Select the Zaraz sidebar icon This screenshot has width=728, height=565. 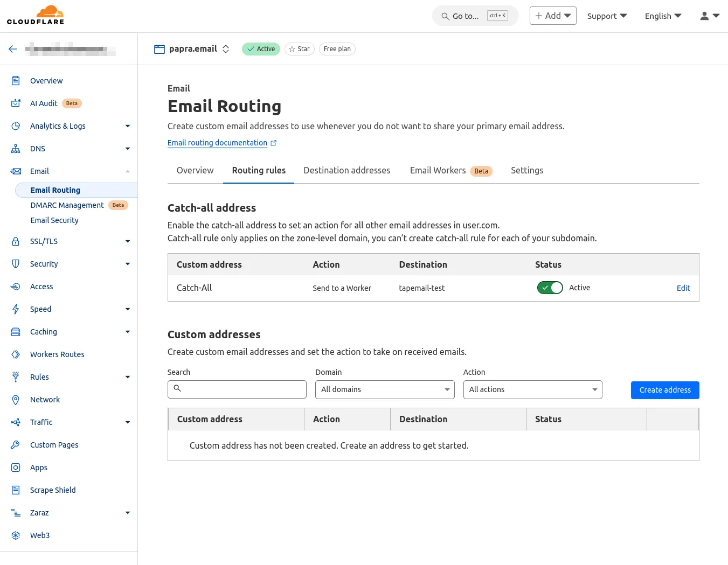16,512
